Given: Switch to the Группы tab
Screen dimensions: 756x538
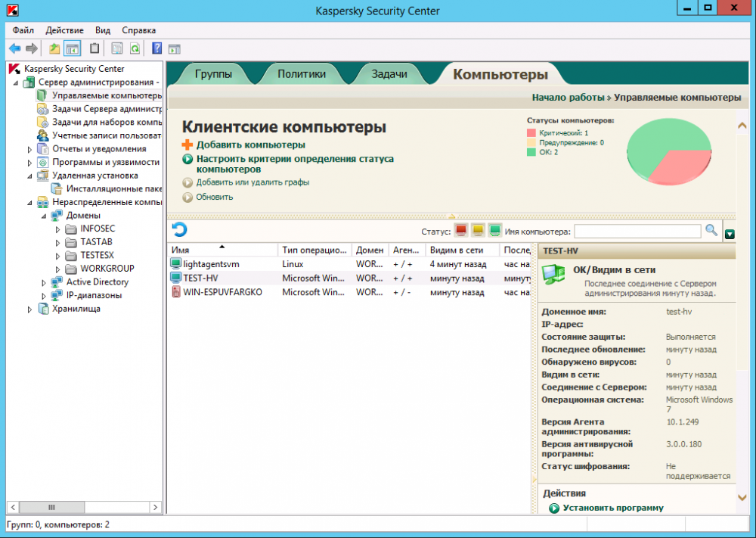Looking at the screenshot, I should pyautogui.click(x=213, y=74).
